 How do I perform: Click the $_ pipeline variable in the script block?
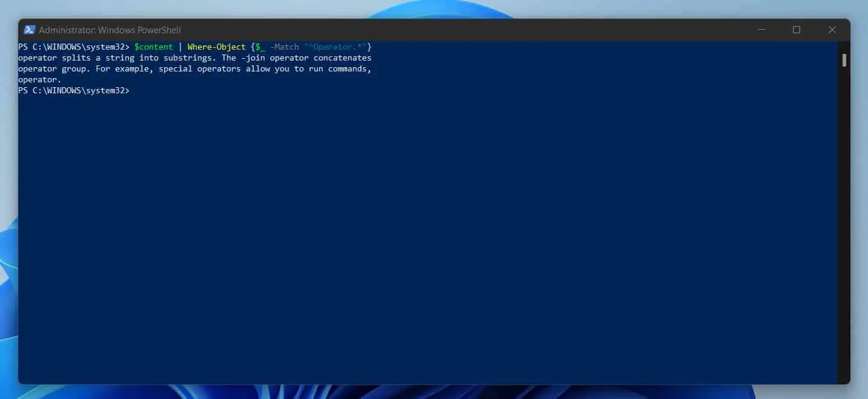(x=260, y=47)
